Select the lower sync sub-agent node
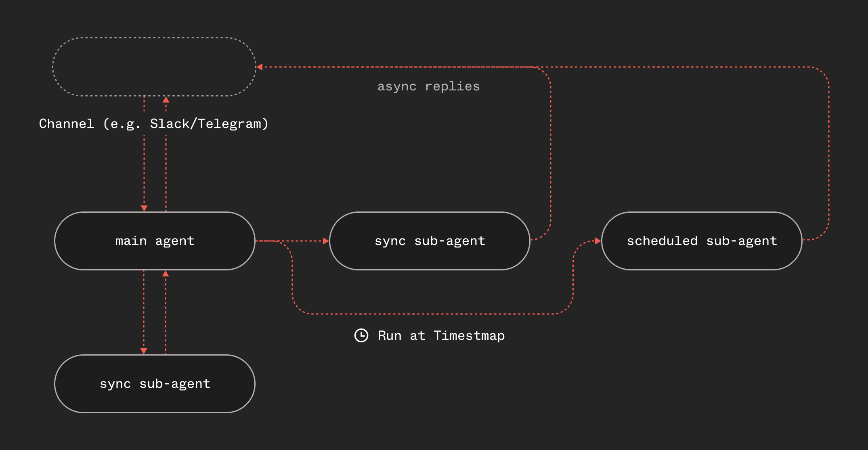 (154, 383)
